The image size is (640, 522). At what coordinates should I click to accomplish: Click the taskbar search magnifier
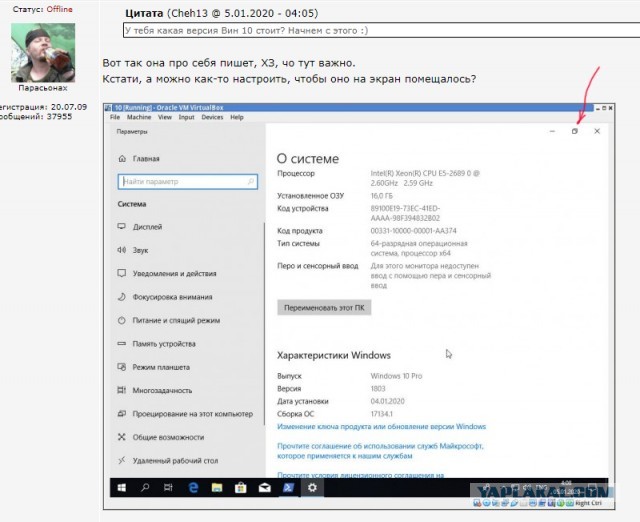coord(145,487)
